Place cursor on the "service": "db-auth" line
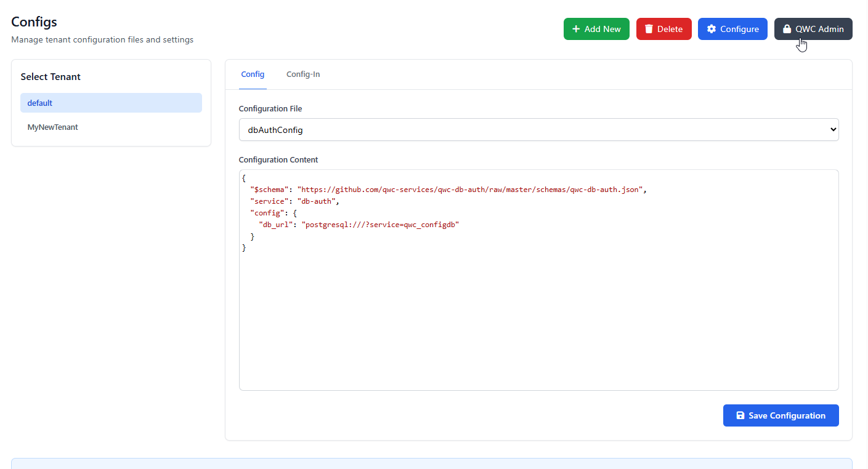 (294, 201)
